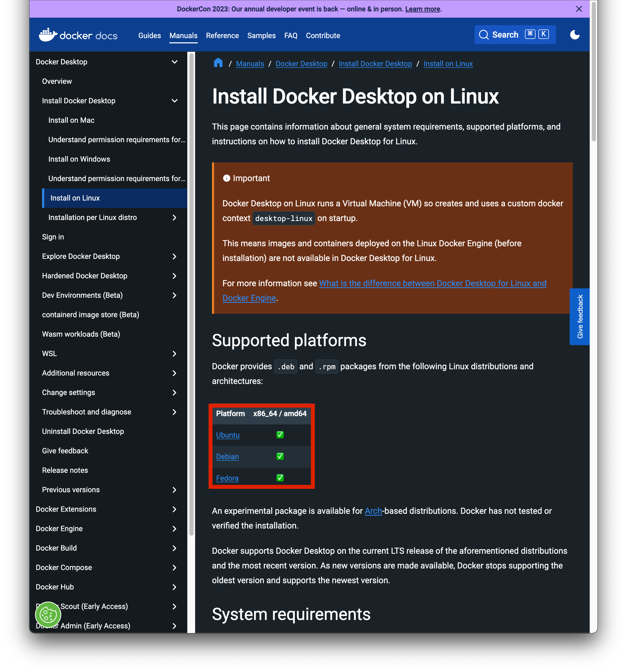627x672 pixels.
Task: Expand Dev Environments (Beta) section
Action: 175,295
